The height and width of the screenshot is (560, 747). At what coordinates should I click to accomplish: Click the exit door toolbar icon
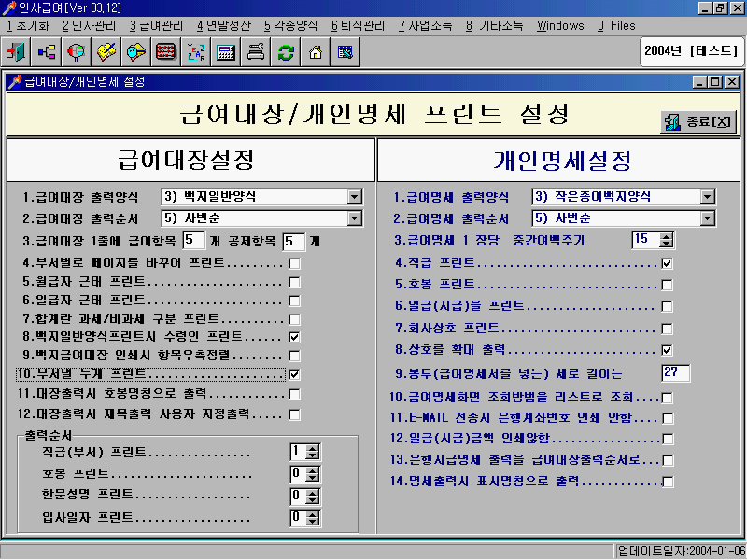pos(18,51)
